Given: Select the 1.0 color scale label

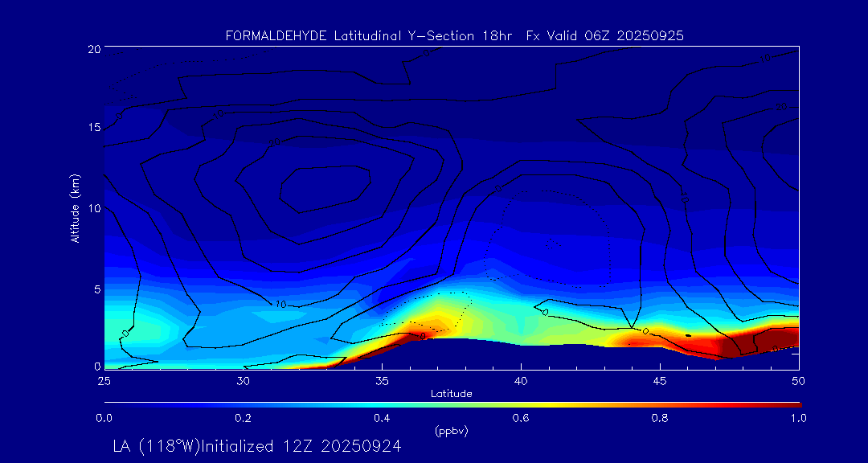Looking at the screenshot, I should pyautogui.click(x=799, y=418).
